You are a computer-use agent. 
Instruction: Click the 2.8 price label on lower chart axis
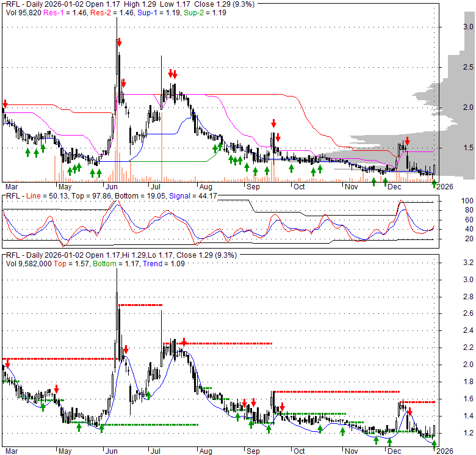(x=468, y=296)
